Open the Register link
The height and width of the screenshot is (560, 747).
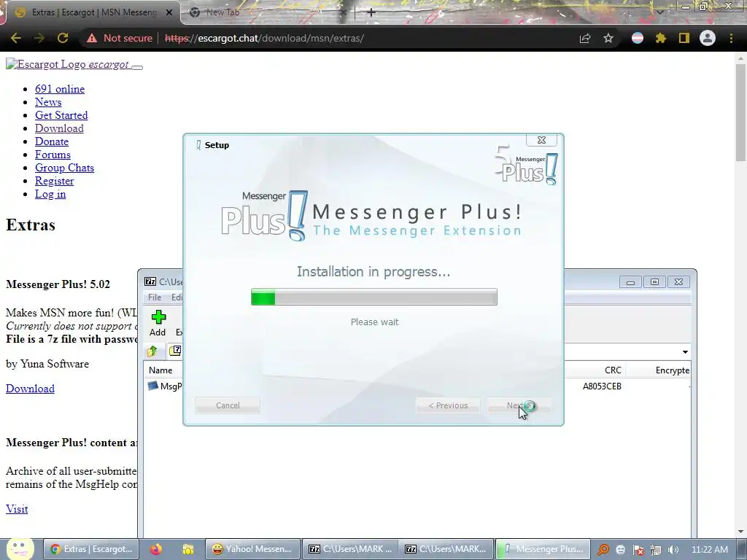coord(54,181)
